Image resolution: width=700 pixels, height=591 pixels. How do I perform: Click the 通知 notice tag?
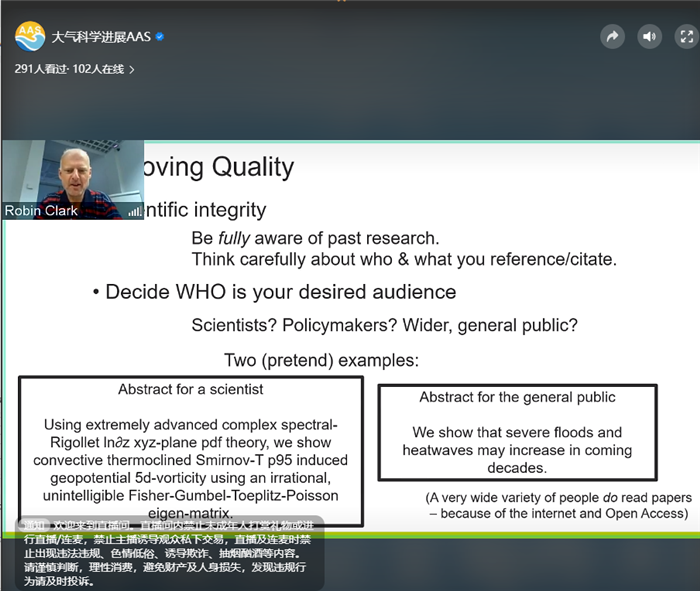35,524
